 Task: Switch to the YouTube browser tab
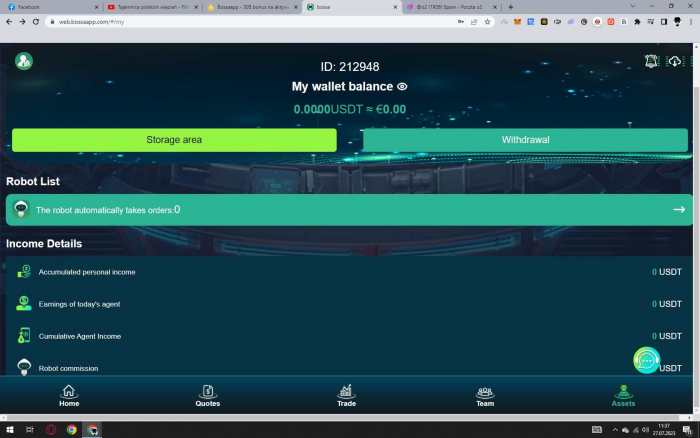(150, 7)
